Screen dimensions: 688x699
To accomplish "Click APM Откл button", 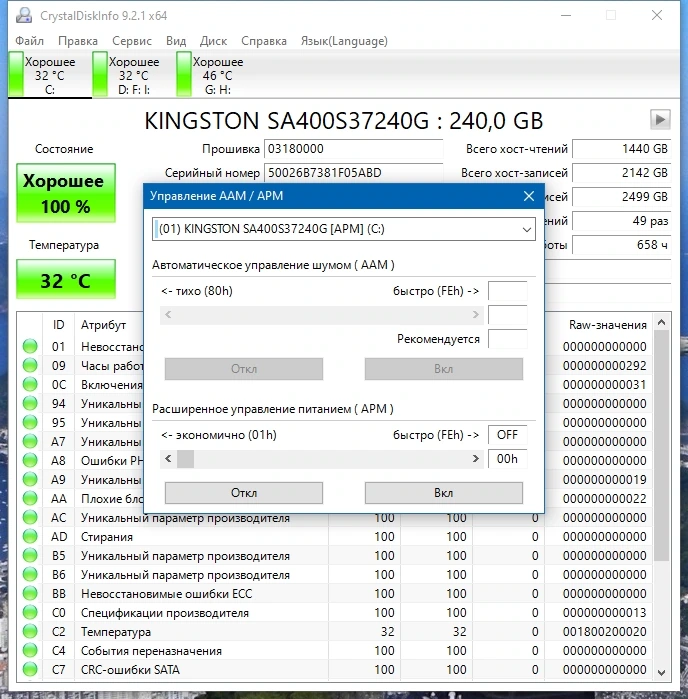I will click(x=244, y=493).
